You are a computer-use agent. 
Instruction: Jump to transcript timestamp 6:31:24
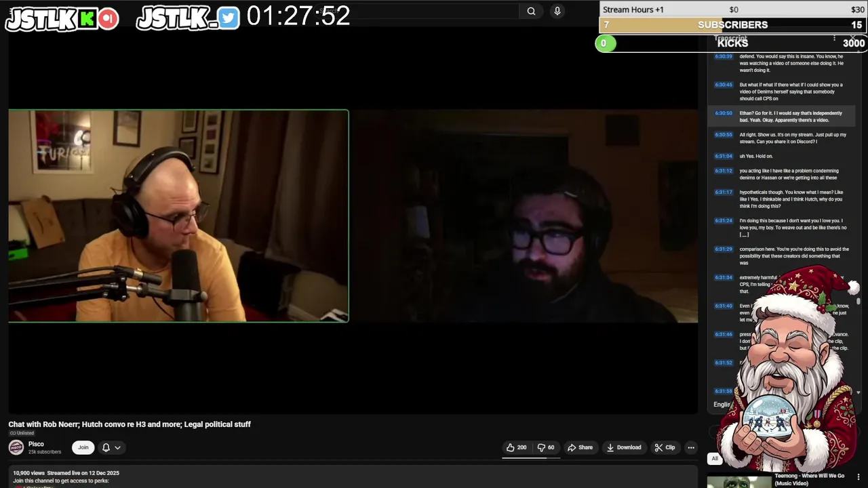point(724,220)
